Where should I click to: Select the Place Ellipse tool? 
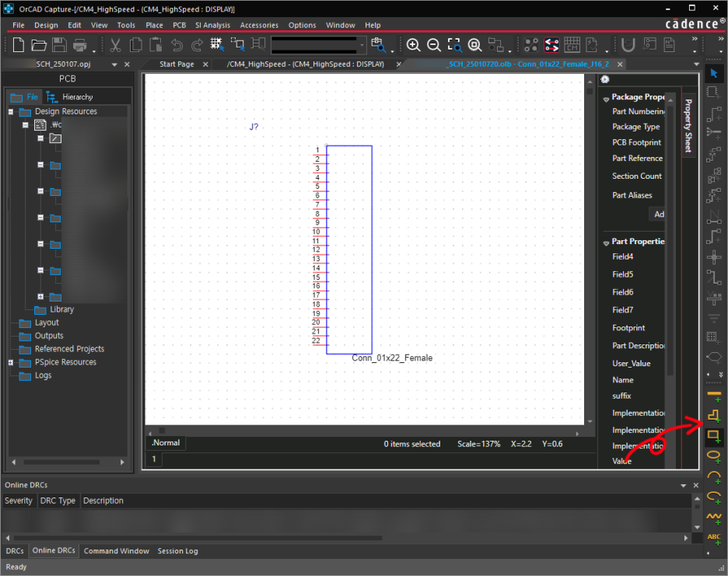coord(714,456)
